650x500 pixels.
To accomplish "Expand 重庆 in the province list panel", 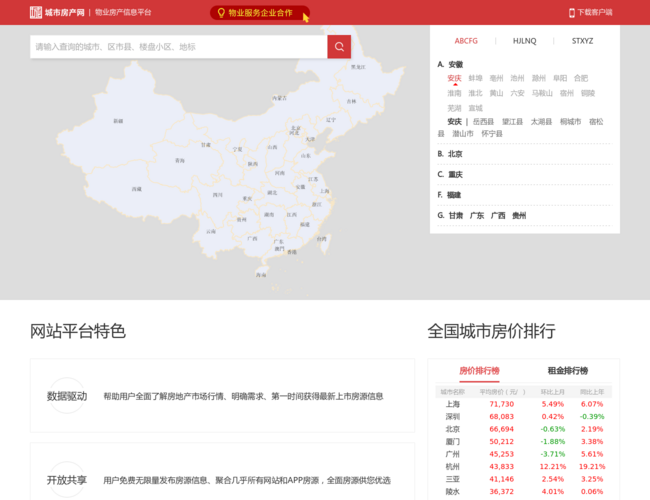I will [x=456, y=175].
